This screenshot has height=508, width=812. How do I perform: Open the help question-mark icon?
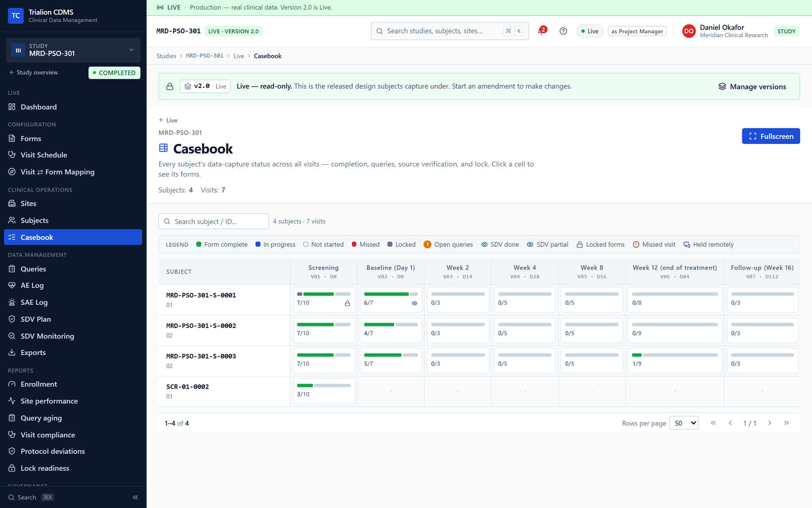[563, 31]
